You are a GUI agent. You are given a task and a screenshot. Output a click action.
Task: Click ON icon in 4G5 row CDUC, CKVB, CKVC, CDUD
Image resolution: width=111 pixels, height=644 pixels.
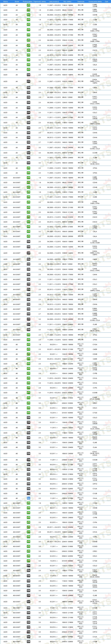[x=29, y=602]
